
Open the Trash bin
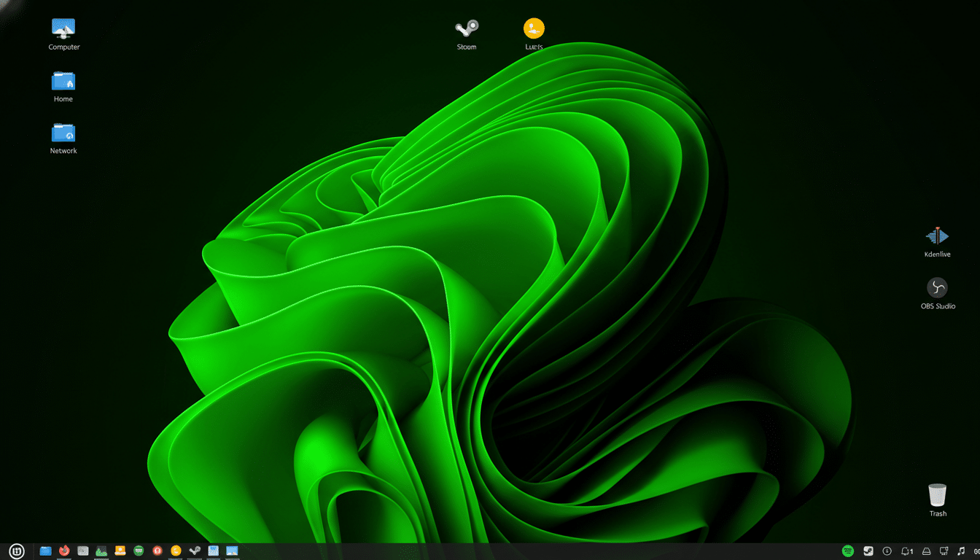pos(937,497)
